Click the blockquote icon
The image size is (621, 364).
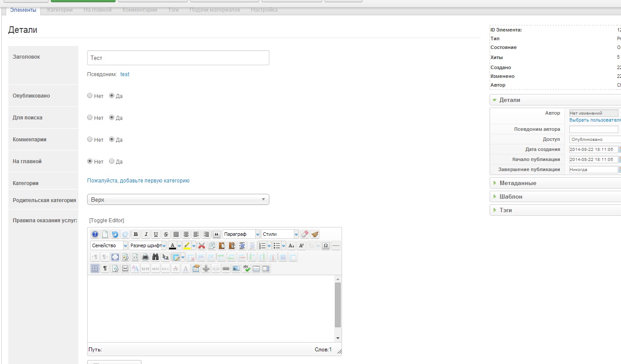pos(216,234)
